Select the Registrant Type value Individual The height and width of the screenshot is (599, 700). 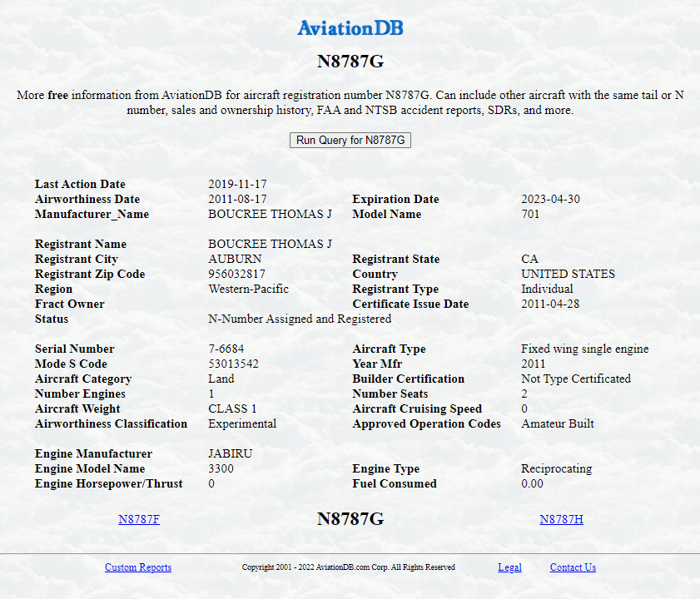pos(547,289)
